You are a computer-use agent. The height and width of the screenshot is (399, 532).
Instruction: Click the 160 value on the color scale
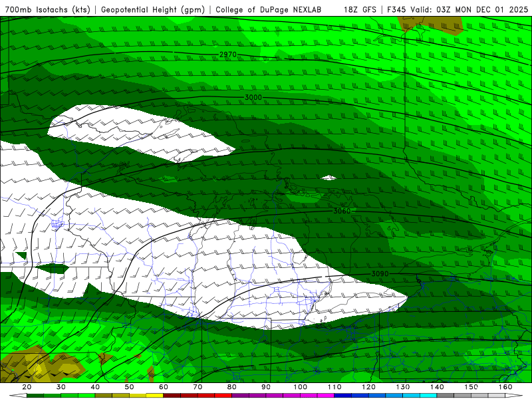[505, 387]
